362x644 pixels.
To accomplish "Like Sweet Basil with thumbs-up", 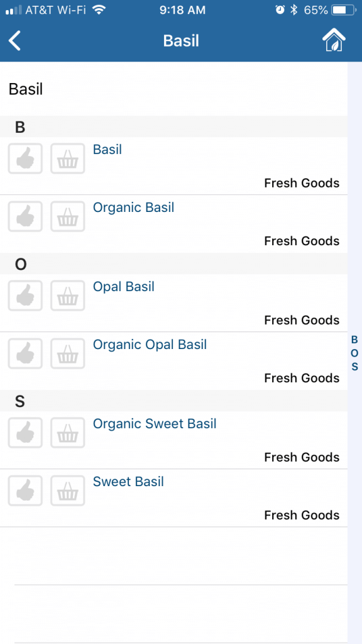I will (25, 491).
